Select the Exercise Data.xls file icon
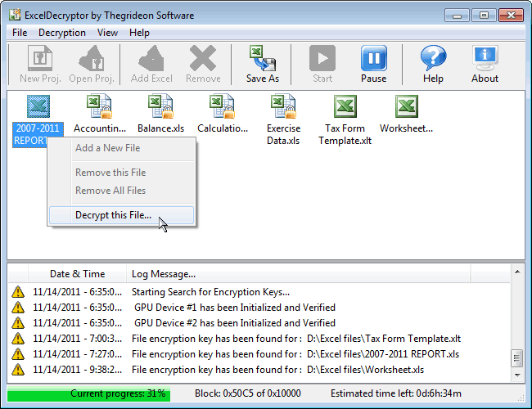 coord(284,106)
